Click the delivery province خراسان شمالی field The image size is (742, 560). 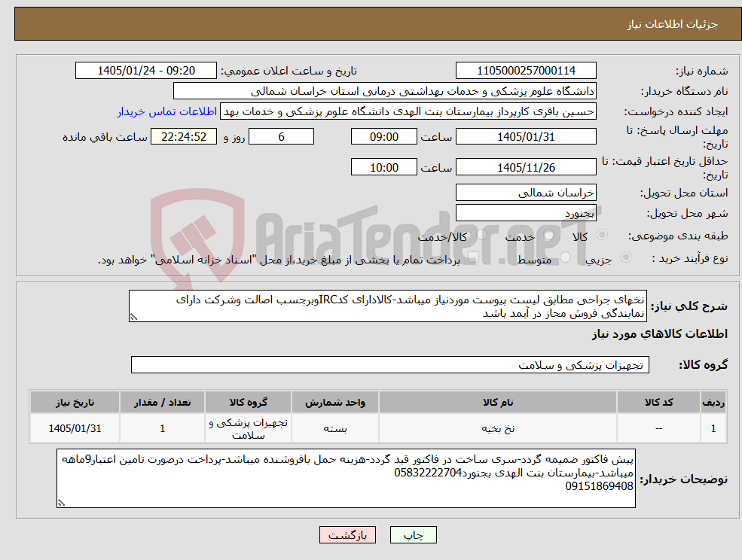(526, 193)
